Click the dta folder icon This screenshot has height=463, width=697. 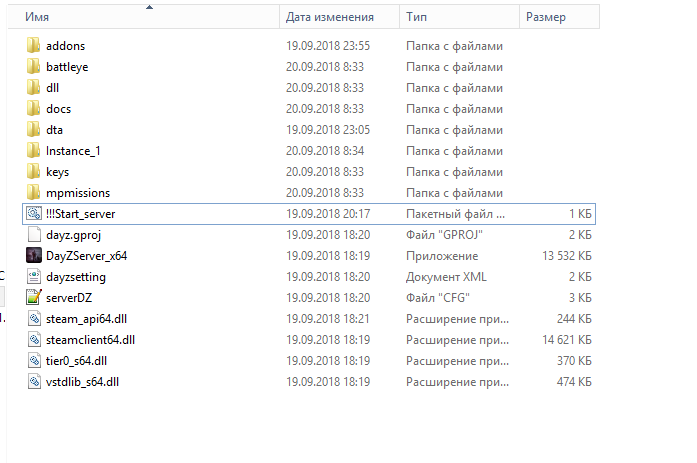[33, 129]
